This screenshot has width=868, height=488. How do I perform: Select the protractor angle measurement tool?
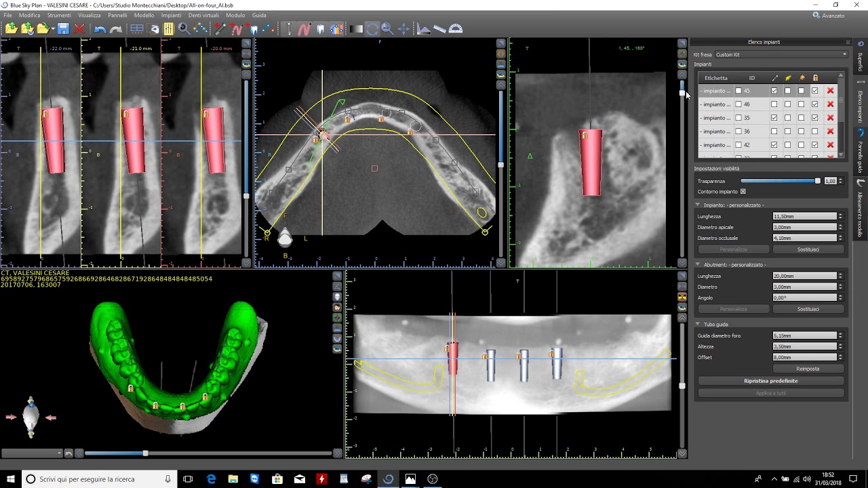pos(456,29)
